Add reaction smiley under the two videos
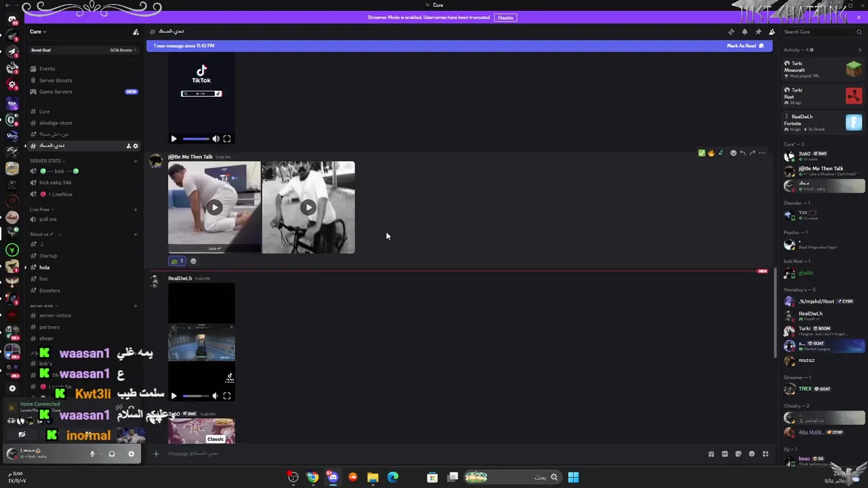The height and width of the screenshot is (488, 868). point(193,261)
